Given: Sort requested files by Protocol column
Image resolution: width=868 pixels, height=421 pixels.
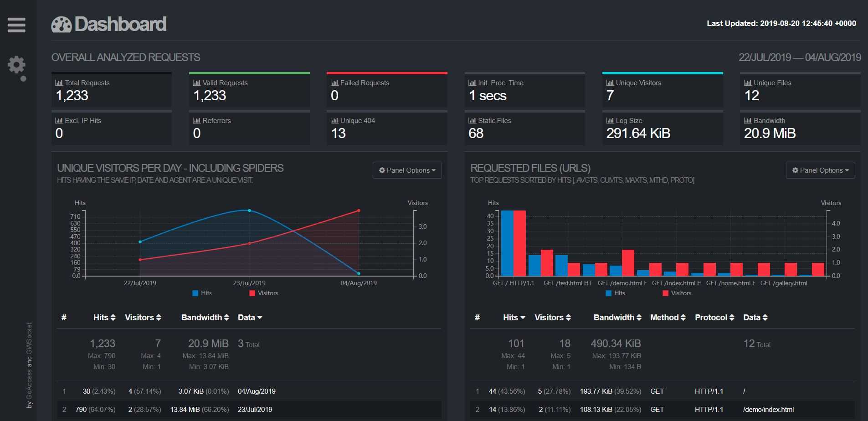Looking at the screenshot, I should pyautogui.click(x=714, y=318).
